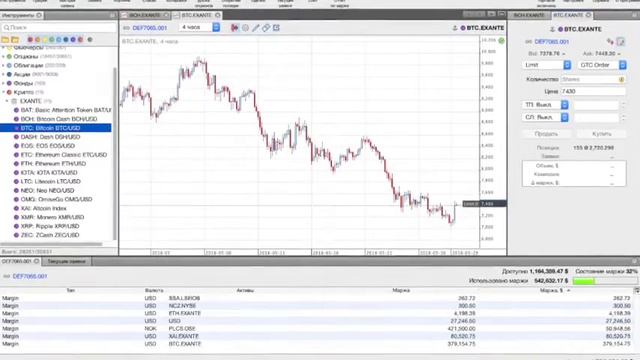
Task: Select the DEF7065.001 bottom panel tab
Action: coord(20,261)
